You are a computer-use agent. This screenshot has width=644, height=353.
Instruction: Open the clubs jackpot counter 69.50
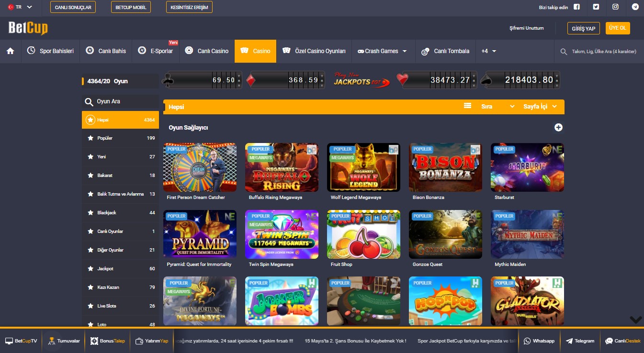202,80
